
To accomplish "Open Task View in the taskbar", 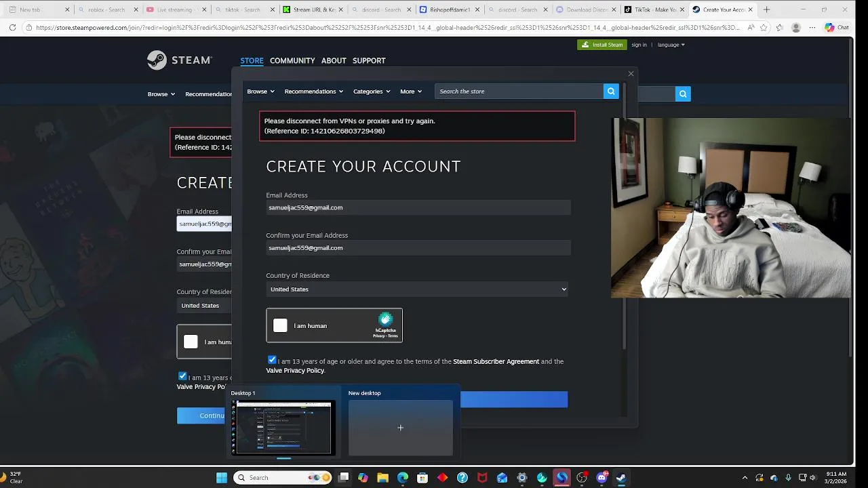I will [344, 478].
